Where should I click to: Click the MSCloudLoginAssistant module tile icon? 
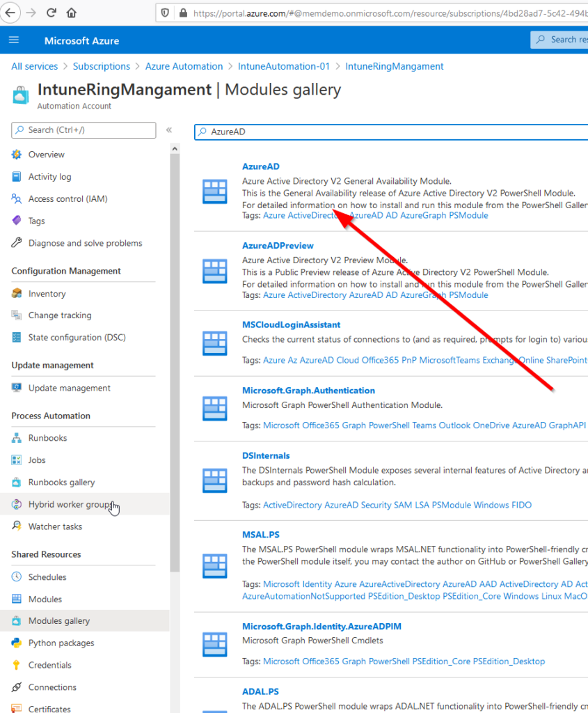pyautogui.click(x=214, y=343)
